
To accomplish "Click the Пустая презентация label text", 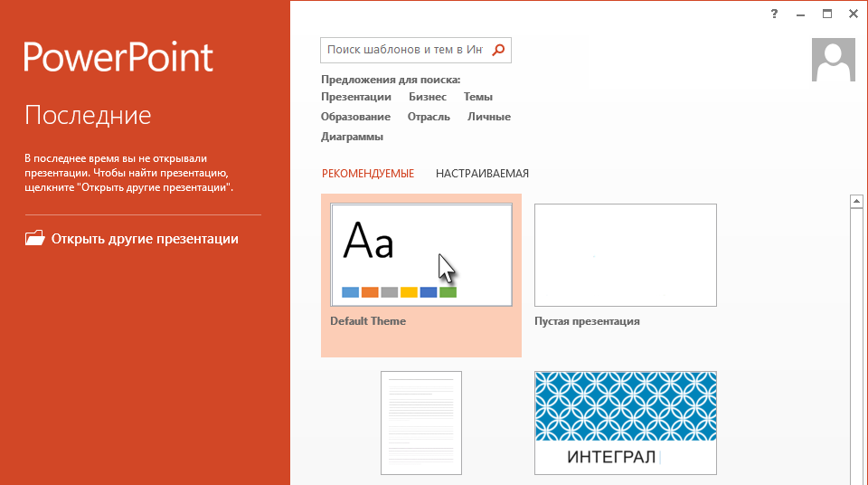I will point(587,321).
